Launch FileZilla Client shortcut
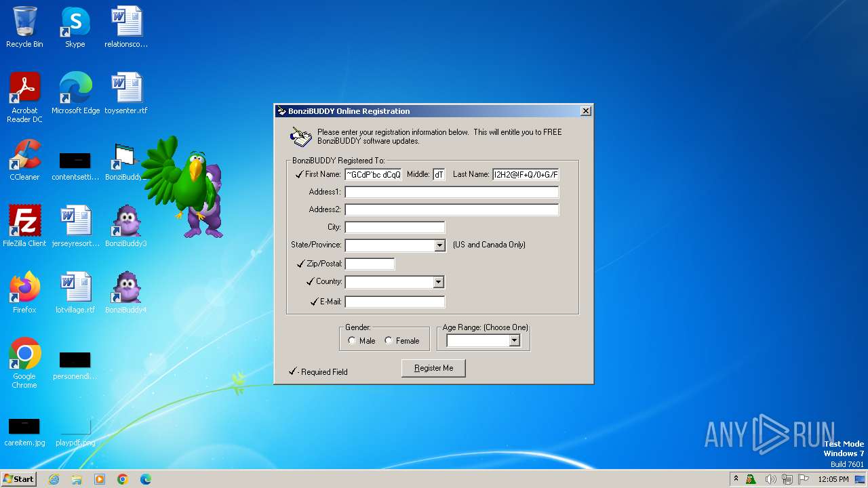Image resolution: width=868 pixels, height=488 pixels. tap(24, 226)
